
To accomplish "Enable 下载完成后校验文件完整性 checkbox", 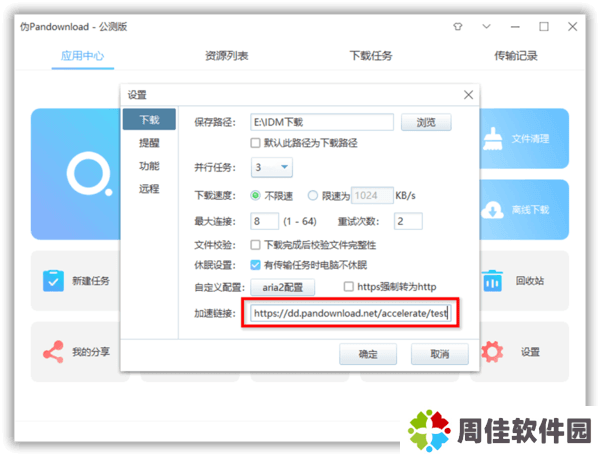I will pyautogui.click(x=255, y=245).
